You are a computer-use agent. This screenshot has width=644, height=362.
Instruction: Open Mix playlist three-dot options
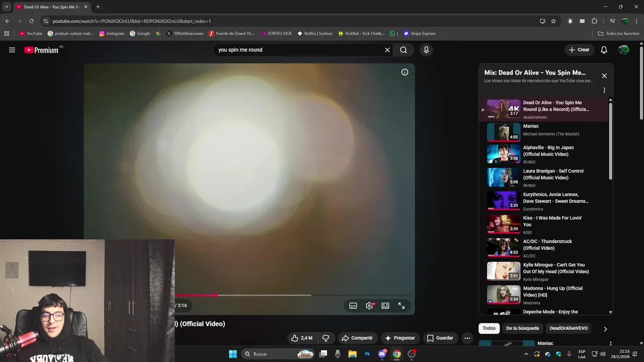click(604, 90)
